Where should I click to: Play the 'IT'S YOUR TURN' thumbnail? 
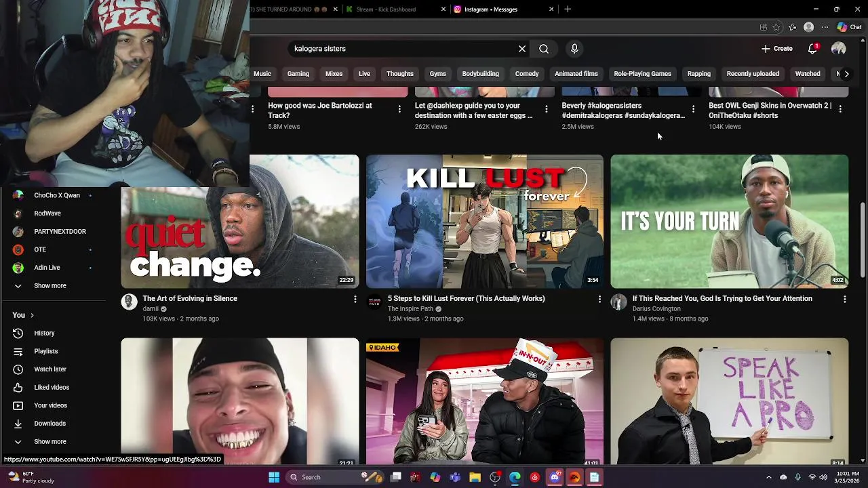[x=730, y=222]
